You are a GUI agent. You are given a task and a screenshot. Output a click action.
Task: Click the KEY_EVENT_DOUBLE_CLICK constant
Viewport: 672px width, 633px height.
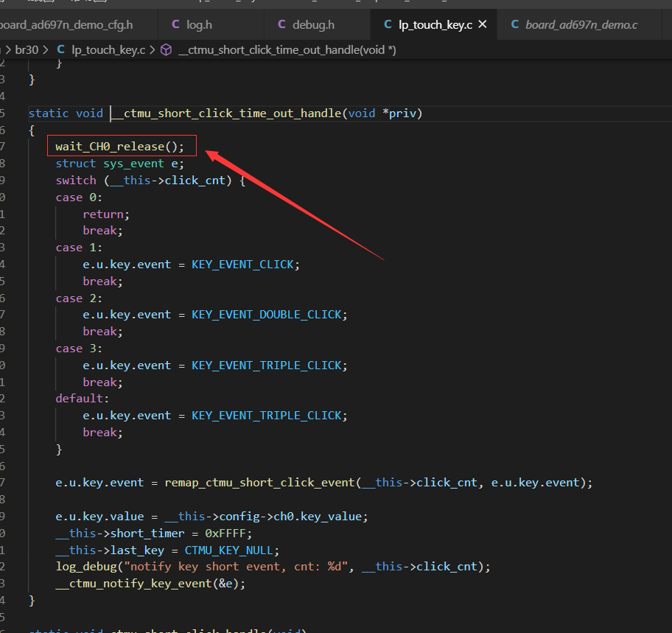point(267,315)
